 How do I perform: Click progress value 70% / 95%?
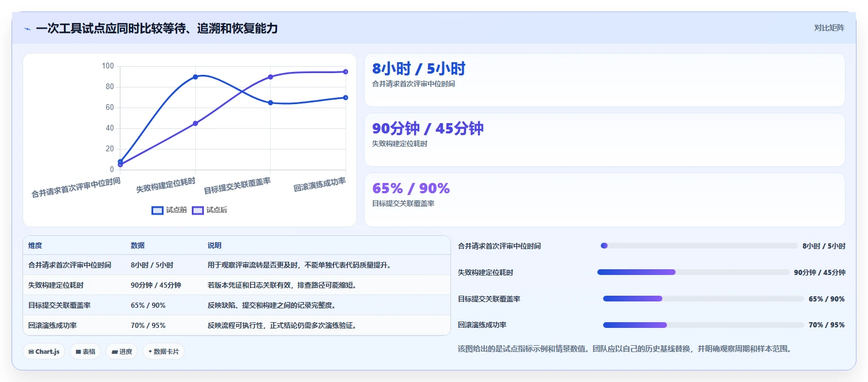(827, 325)
